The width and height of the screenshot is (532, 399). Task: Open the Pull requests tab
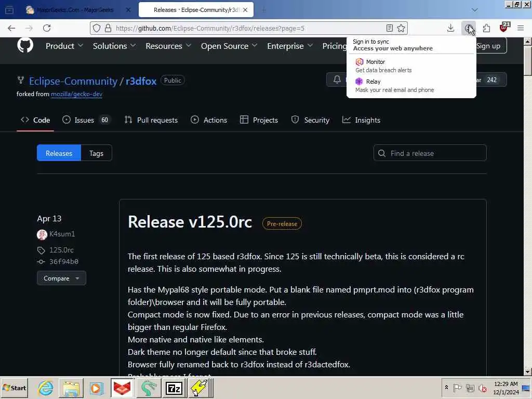coord(151,120)
